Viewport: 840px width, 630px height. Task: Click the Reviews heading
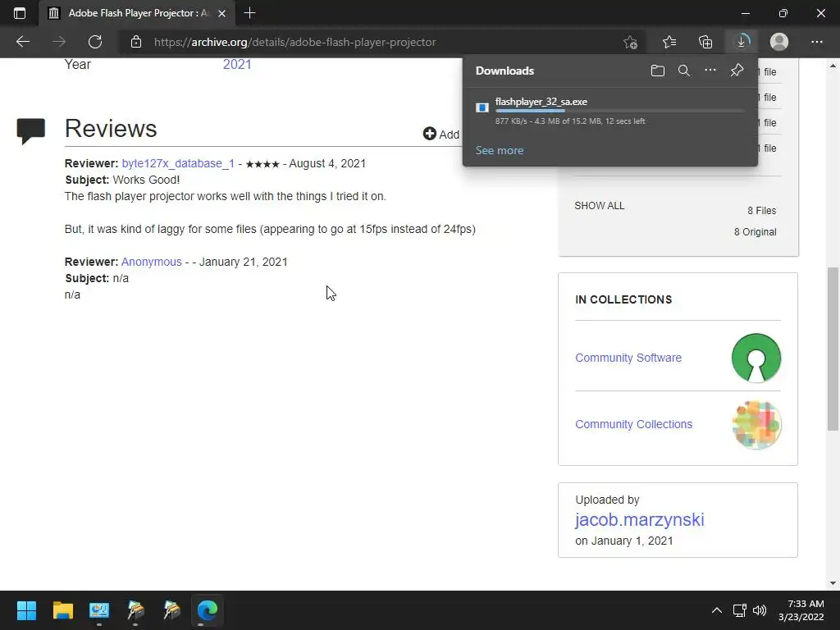coord(111,129)
